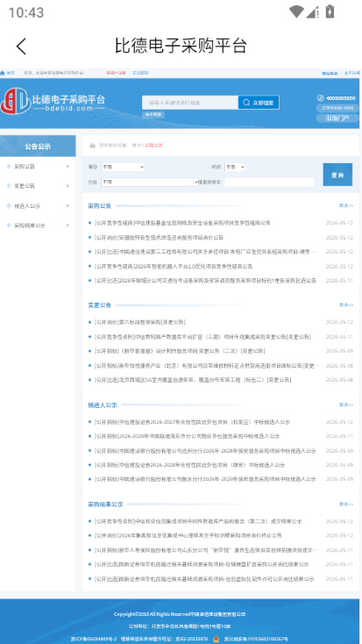362x644 pixels.
Task: Click the blue 查询 button
Action: click(x=337, y=175)
